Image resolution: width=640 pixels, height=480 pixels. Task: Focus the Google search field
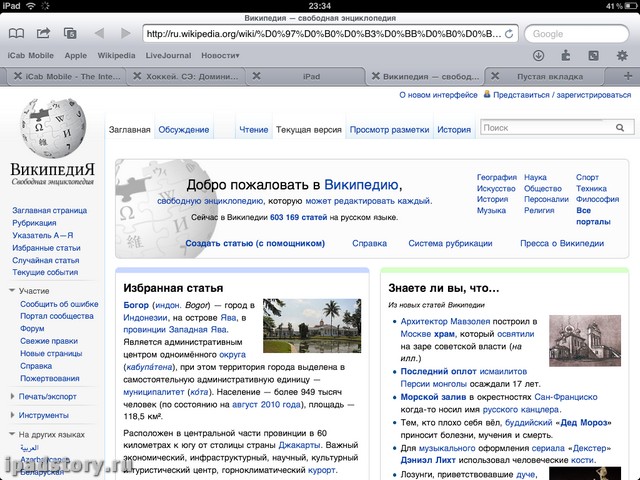pos(576,34)
